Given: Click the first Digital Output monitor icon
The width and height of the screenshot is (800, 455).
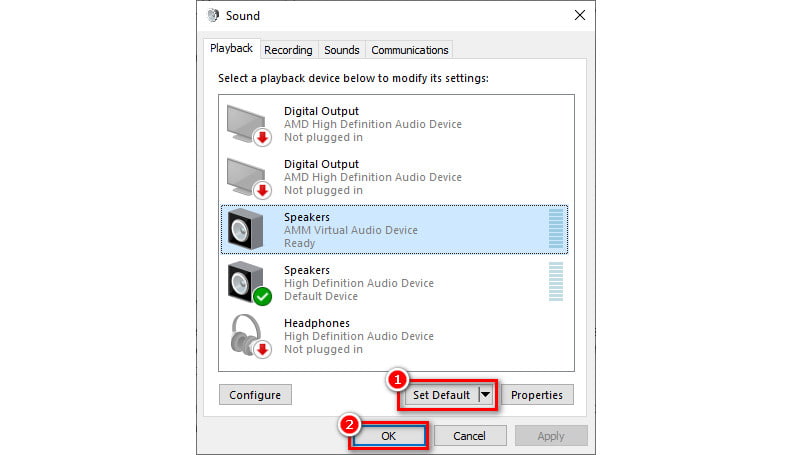Looking at the screenshot, I should click(x=246, y=124).
